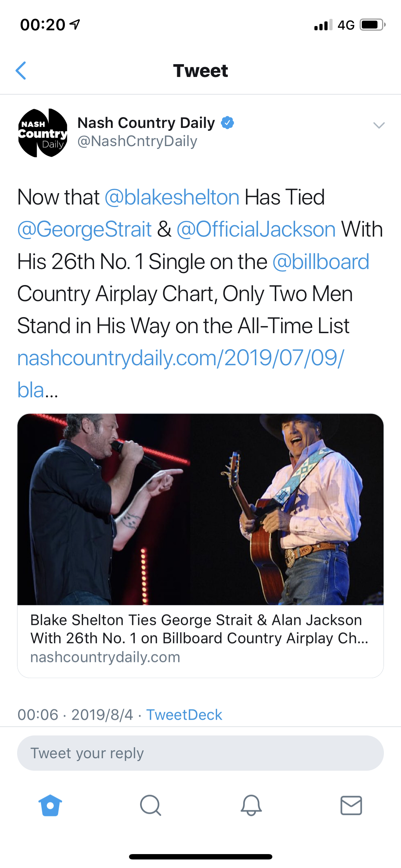The width and height of the screenshot is (401, 868).
Task: Tap the back arrow icon
Action: click(21, 71)
